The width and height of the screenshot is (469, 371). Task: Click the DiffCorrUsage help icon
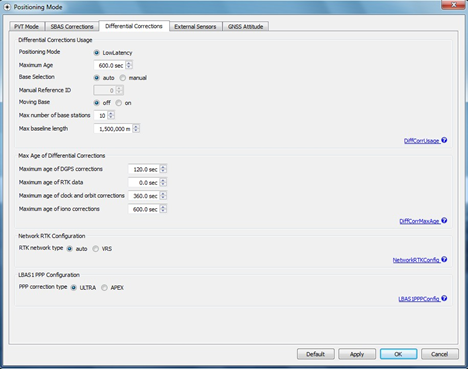[444, 140]
